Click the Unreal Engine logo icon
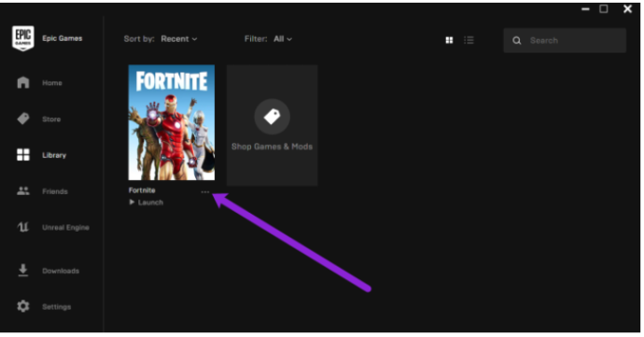Screen dimensions: 644x337 (x=23, y=227)
